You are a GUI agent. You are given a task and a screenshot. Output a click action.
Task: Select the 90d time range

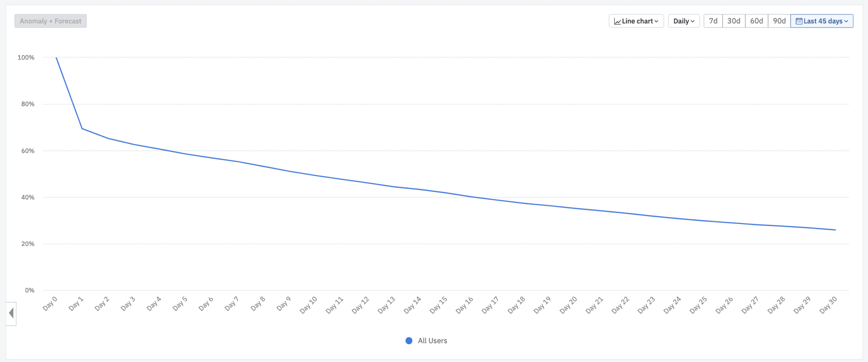pyautogui.click(x=779, y=21)
